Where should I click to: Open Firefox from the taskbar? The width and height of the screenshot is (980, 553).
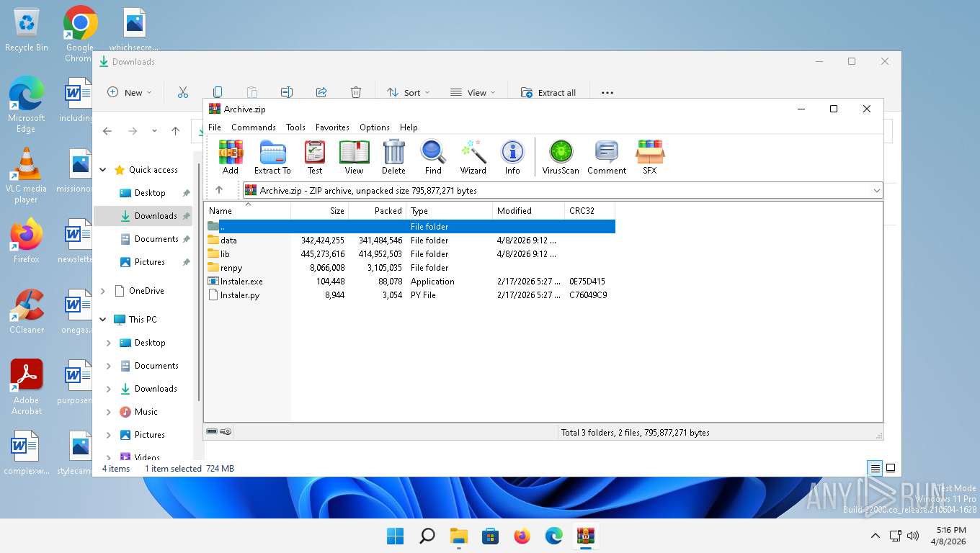pyautogui.click(x=522, y=536)
